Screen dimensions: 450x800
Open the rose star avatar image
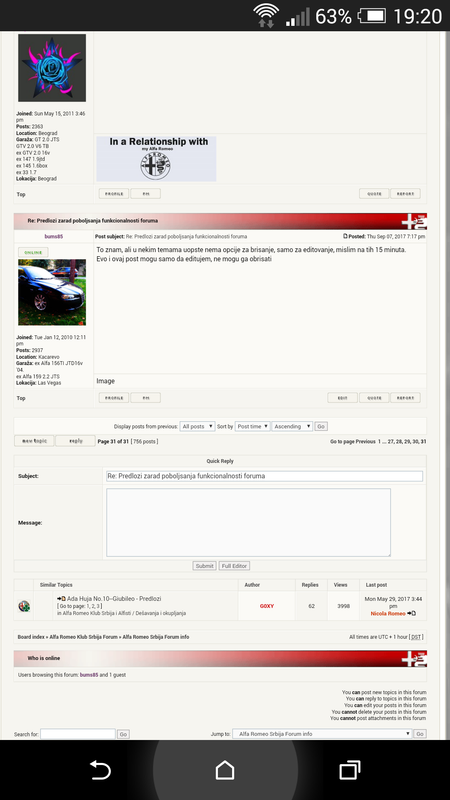tap(52, 68)
